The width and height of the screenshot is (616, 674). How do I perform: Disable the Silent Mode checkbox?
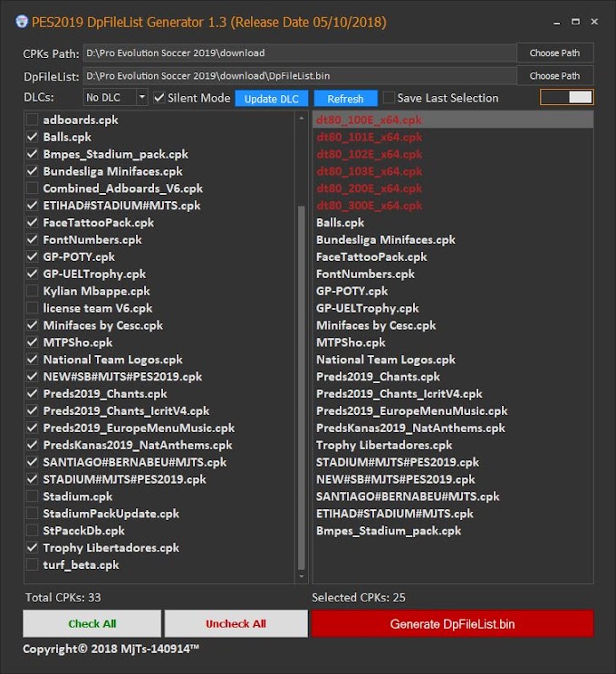pyautogui.click(x=159, y=98)
